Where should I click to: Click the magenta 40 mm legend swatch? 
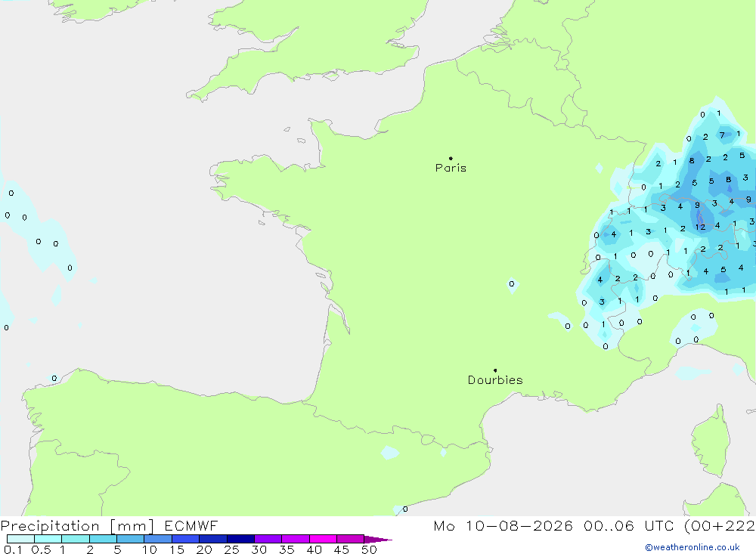point(323,539)
